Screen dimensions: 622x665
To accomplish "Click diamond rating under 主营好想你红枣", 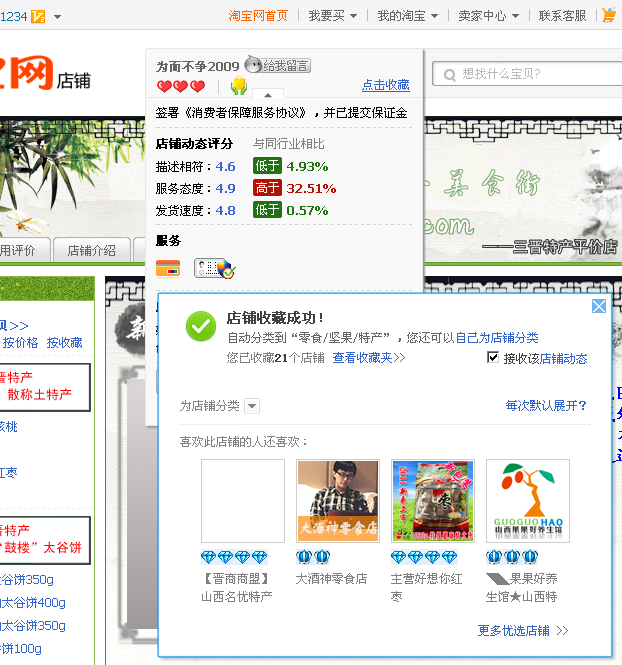I will [x=424, y=557].
